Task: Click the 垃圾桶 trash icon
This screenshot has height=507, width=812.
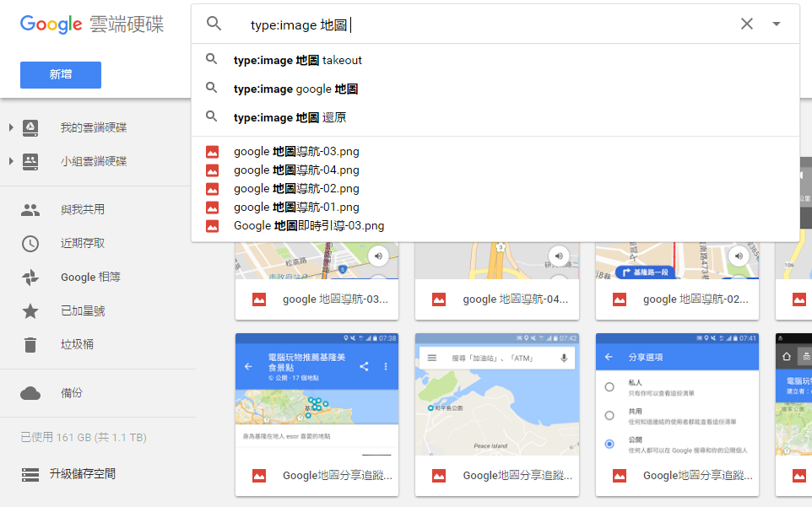Action: point(30,344)
